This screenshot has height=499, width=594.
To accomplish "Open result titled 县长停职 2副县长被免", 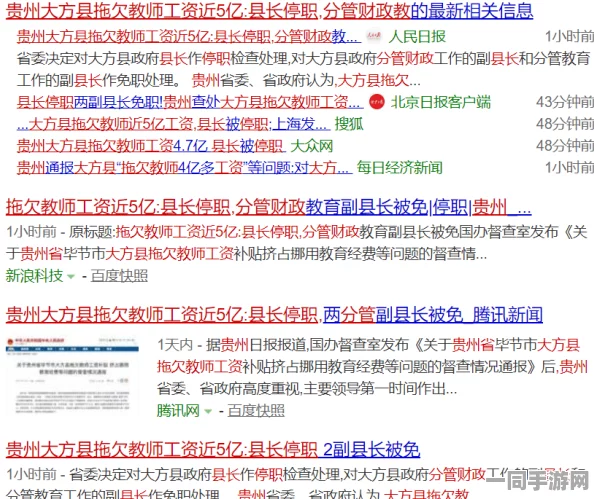I will tap(213, 450).
